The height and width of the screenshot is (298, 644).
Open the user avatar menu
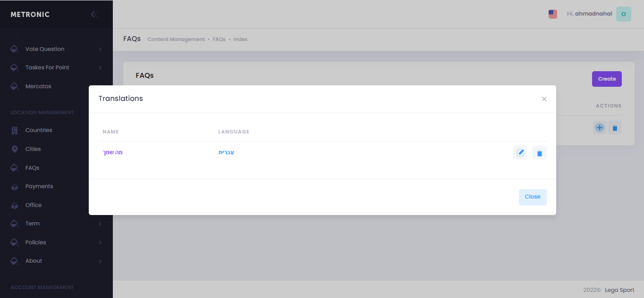[623, 14]
